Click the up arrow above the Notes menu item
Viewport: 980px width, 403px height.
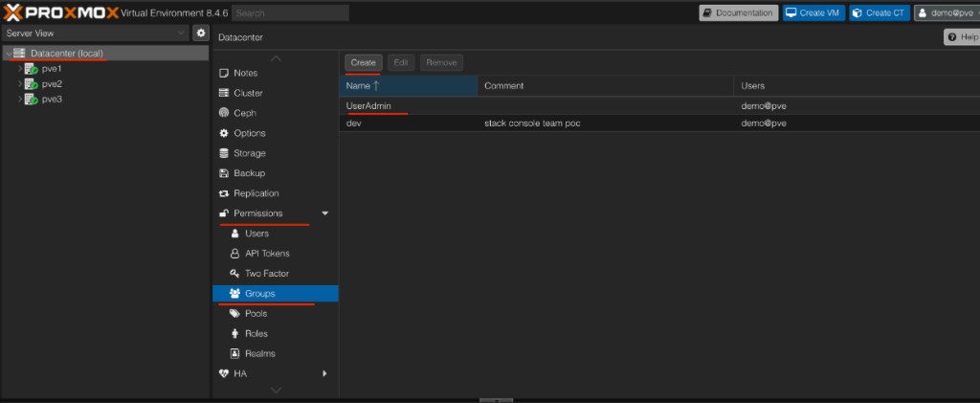coord(276,58)
